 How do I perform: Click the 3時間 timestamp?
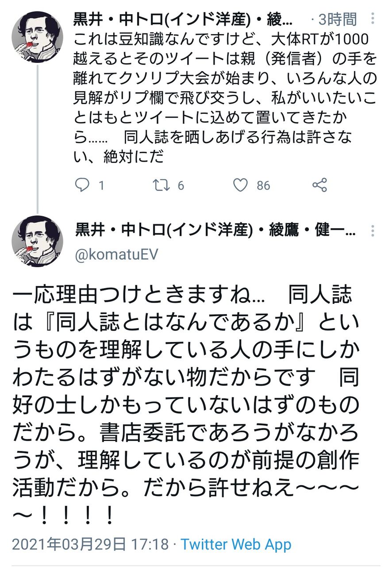[x=339, y=19]
